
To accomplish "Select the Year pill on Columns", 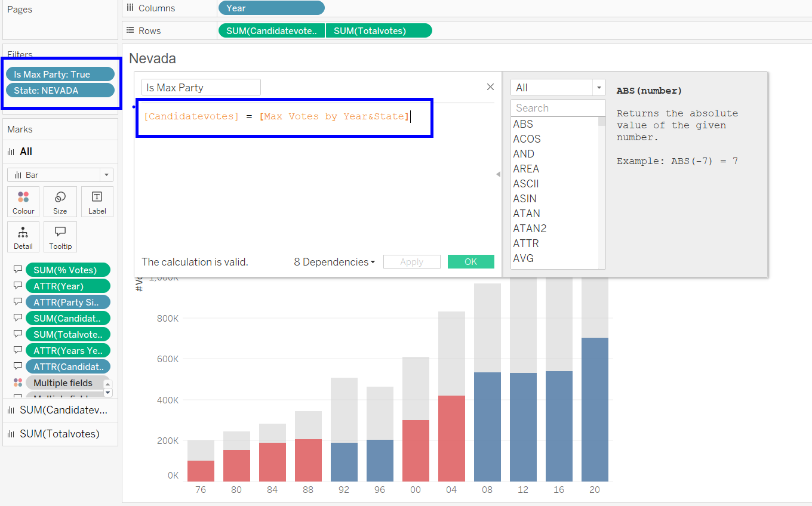I will point(272,8).
